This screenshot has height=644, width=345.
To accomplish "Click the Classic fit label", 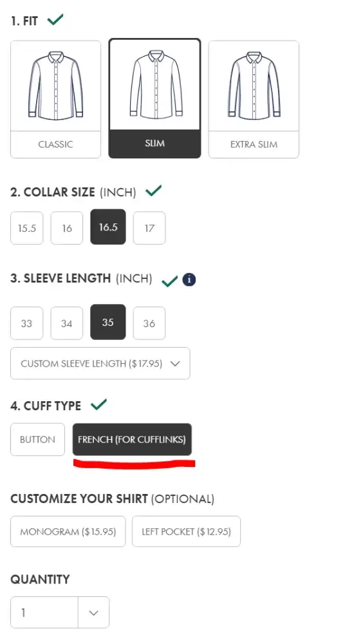I will coord(55,144).
